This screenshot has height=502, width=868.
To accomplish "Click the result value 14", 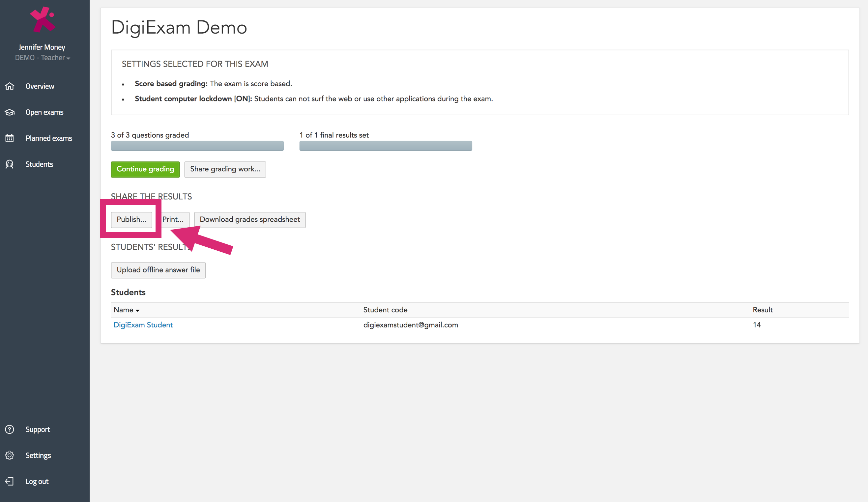I will point(757,325).
